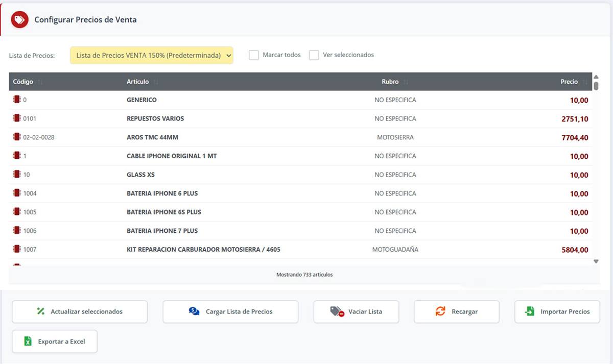
Task: Click the red price tag header icon
Action: 20,20
